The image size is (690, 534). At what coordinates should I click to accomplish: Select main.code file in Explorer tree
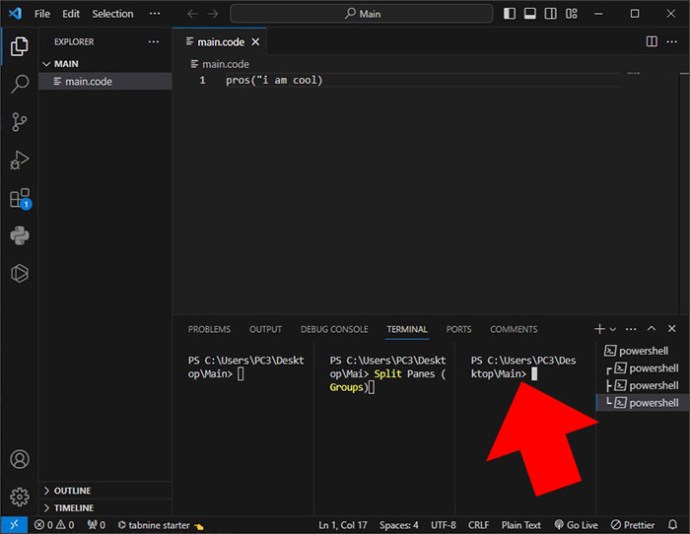click(105, 81)
